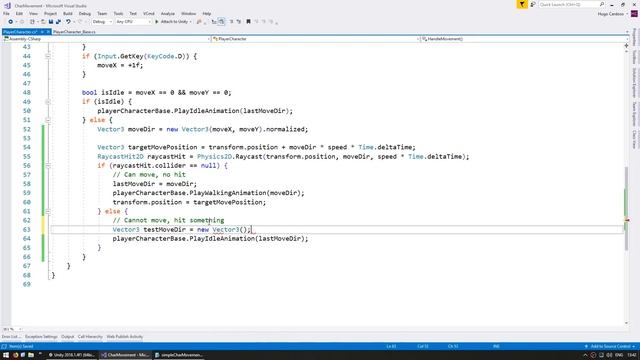Open the Error List panel tab
The width and height of the screenshot is (640, 360).
(11, 337)
